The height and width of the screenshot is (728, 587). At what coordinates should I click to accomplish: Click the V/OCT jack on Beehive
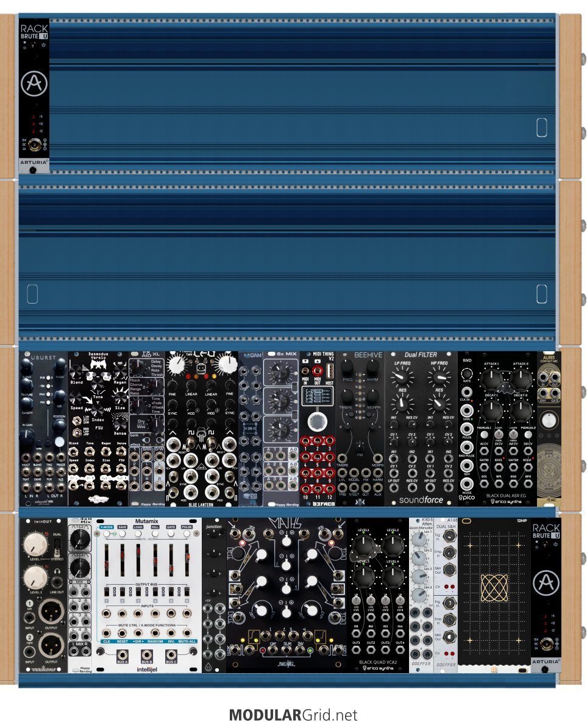[x=354, y=488]
